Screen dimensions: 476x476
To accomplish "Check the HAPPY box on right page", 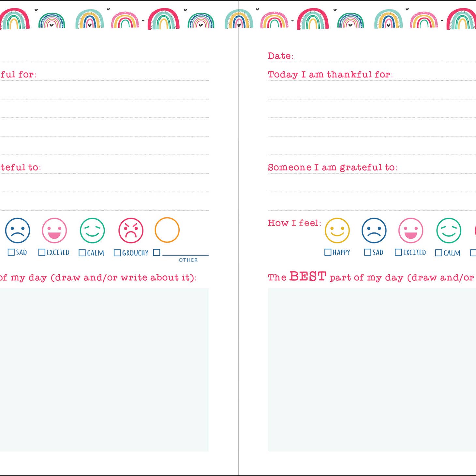I will [328, 252].
